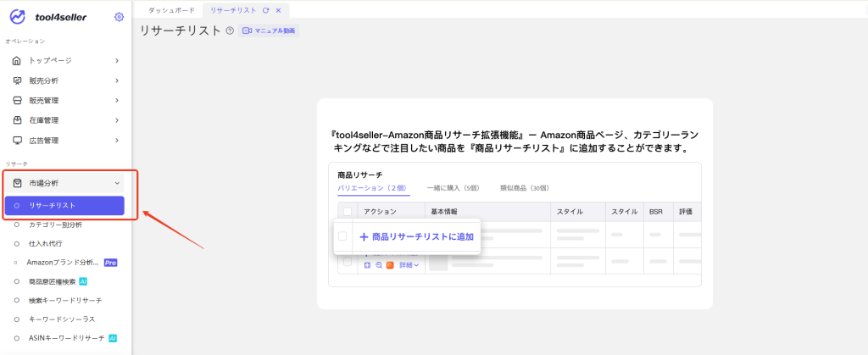868x355 pixels.
Task: Click the home icon for トップページ
Action: pyautogui.click(x=17, y=60)
